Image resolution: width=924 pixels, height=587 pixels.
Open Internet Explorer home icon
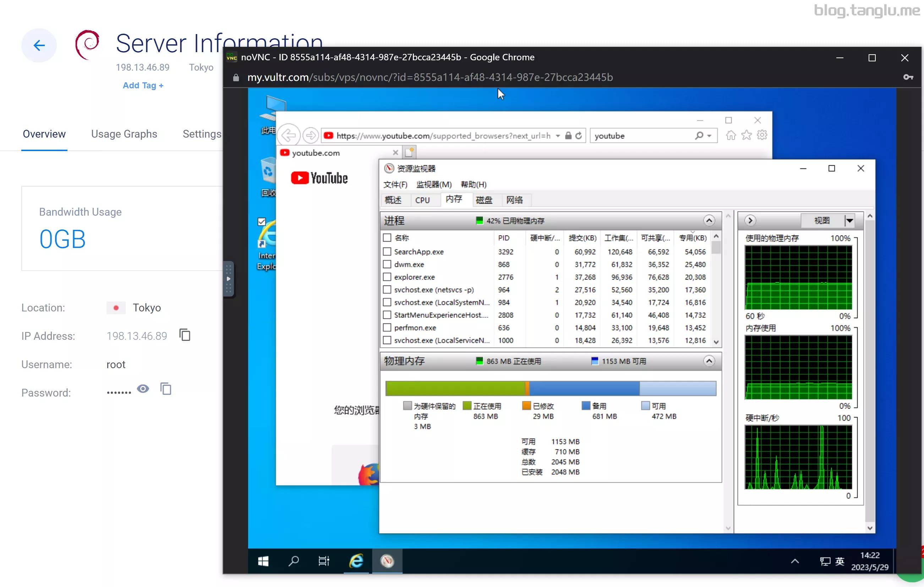click(x=731, y=135)
